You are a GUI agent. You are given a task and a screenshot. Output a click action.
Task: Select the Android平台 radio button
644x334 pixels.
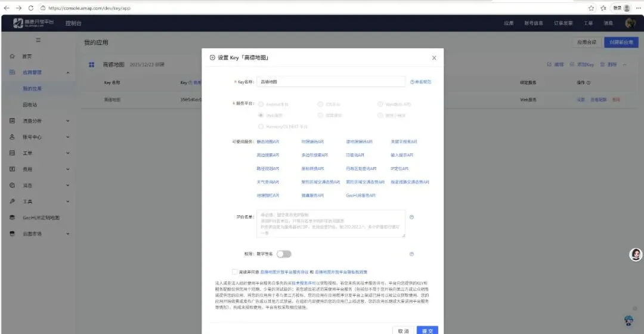point(261,104)
